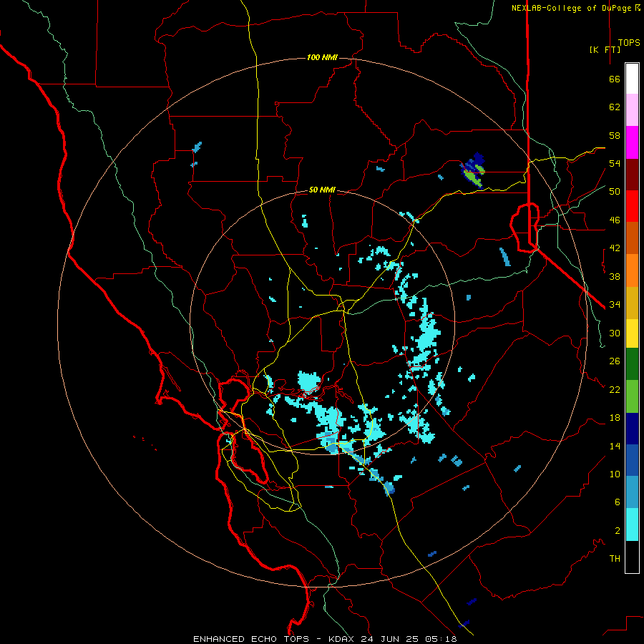Screen dimensions: 644x644
Task: Click the TOPS legend title
Action: [x=629, y=43]
